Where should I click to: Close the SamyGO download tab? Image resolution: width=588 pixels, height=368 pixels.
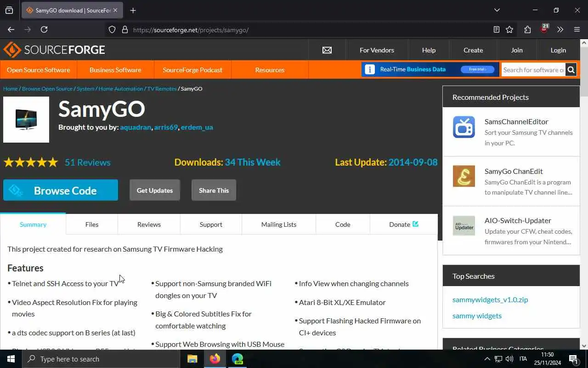click(115, 10)
